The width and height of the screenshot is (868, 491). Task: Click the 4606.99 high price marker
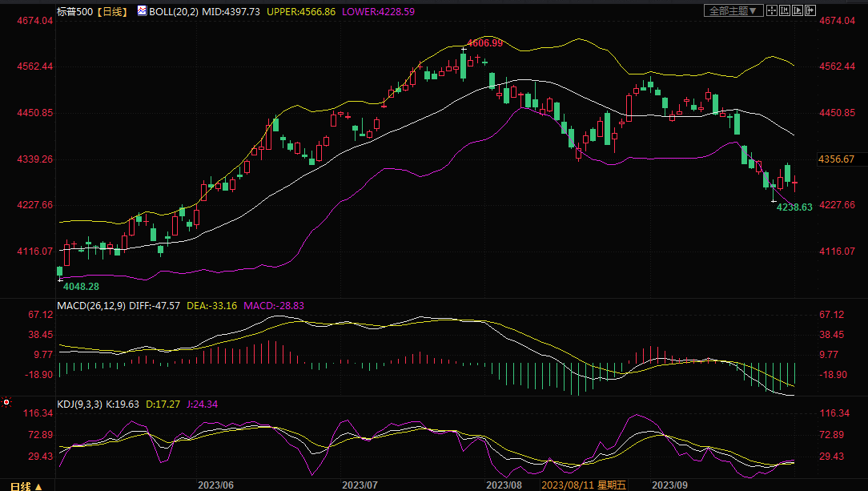click(x=484, y=42)
